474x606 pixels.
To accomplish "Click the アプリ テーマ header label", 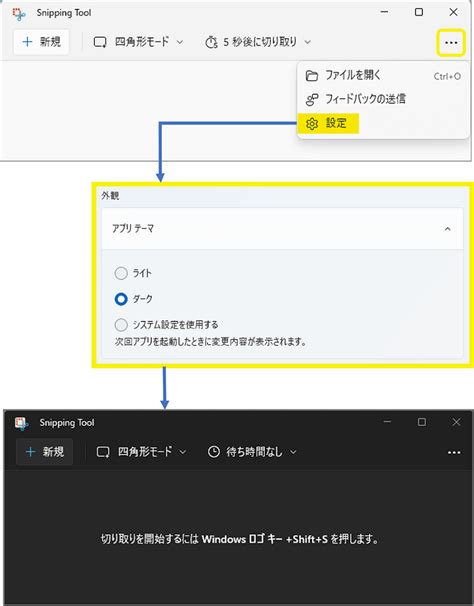I will pos(133,229).
